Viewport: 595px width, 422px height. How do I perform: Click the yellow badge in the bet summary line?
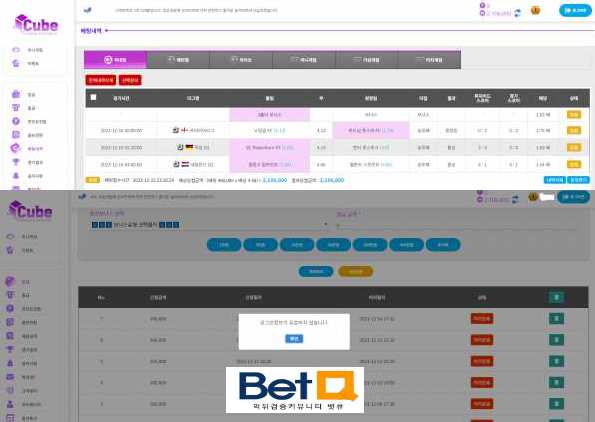(x=93, y=180)
